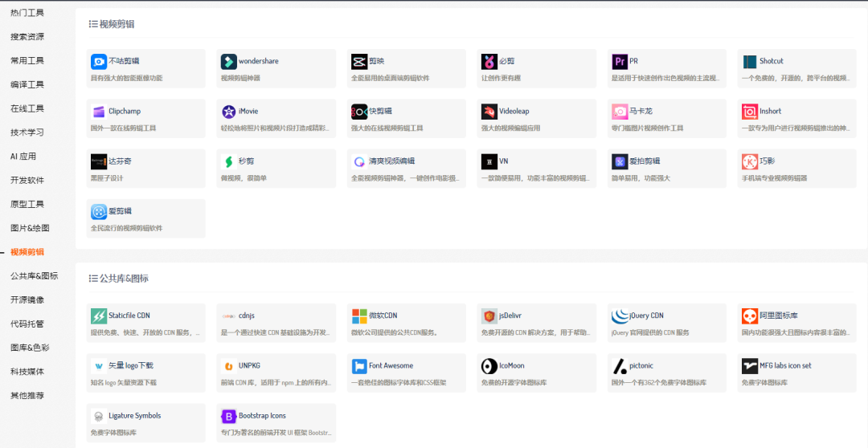Select the iMovie star icon
Image resolution: width=868 pixels, height=448 pixels.
[x=229, y=112]
